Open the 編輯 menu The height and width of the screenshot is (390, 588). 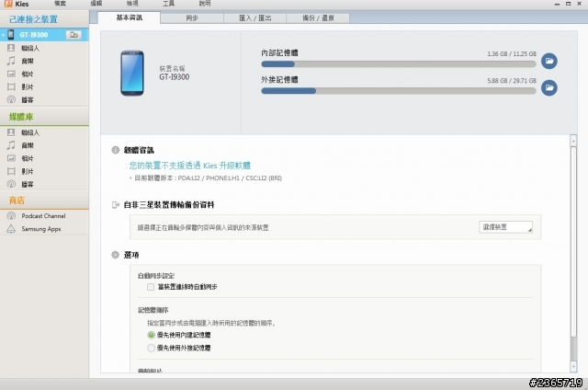(96, 4)
